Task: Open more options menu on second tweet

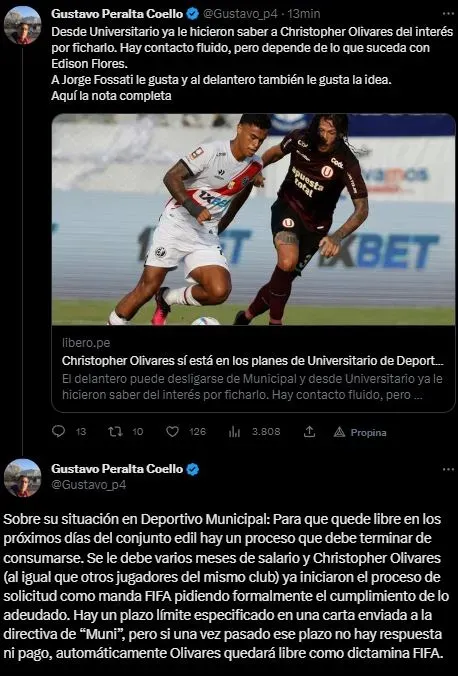Action: tap(448, 469)
